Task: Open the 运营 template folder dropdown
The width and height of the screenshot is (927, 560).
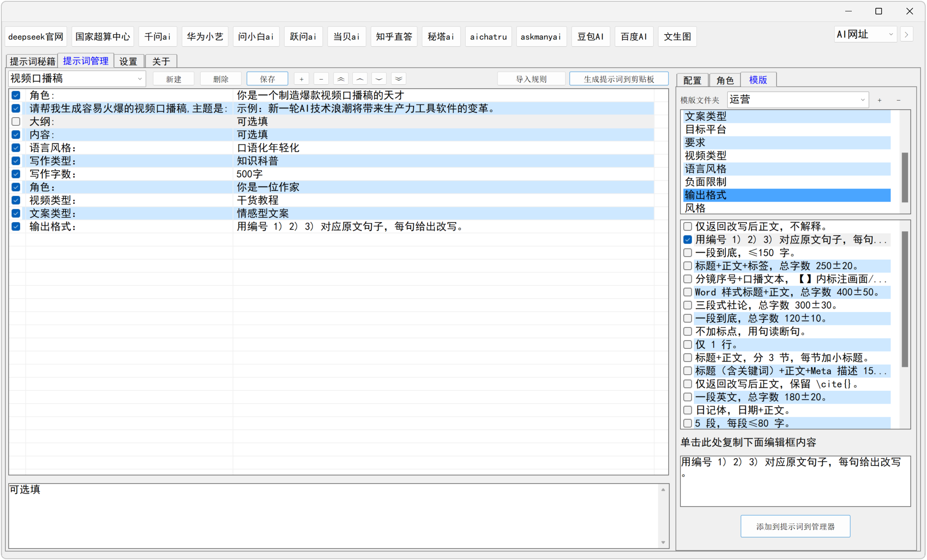Action: [798, 100]
